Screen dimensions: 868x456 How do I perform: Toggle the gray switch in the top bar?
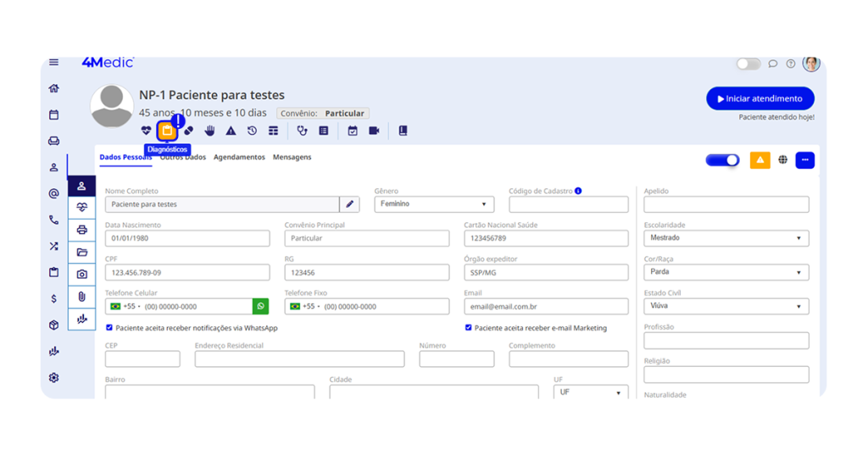coord(748,64)
